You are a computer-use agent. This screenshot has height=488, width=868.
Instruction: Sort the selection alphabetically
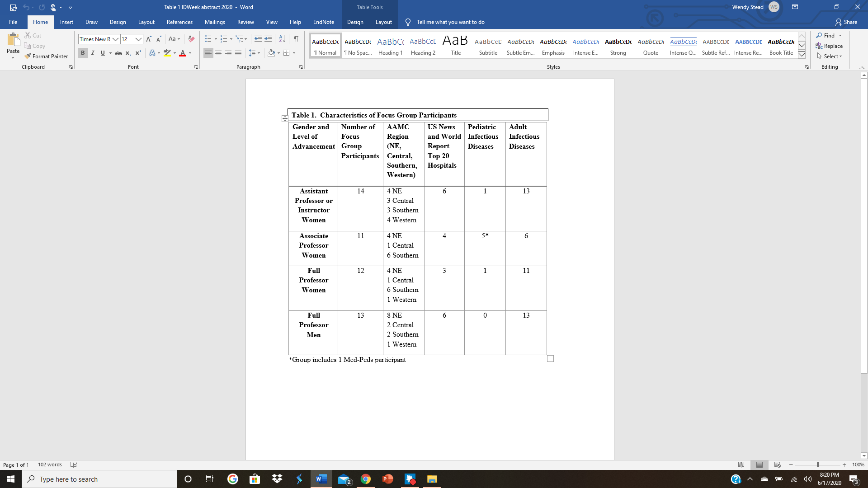(282, 39)
